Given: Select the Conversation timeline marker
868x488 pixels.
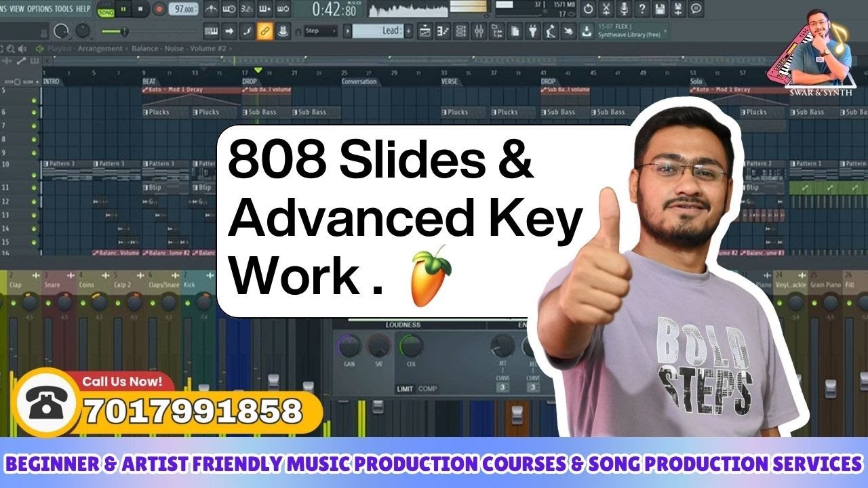Looking at the screenshot, I should click(x=359, y=81).
